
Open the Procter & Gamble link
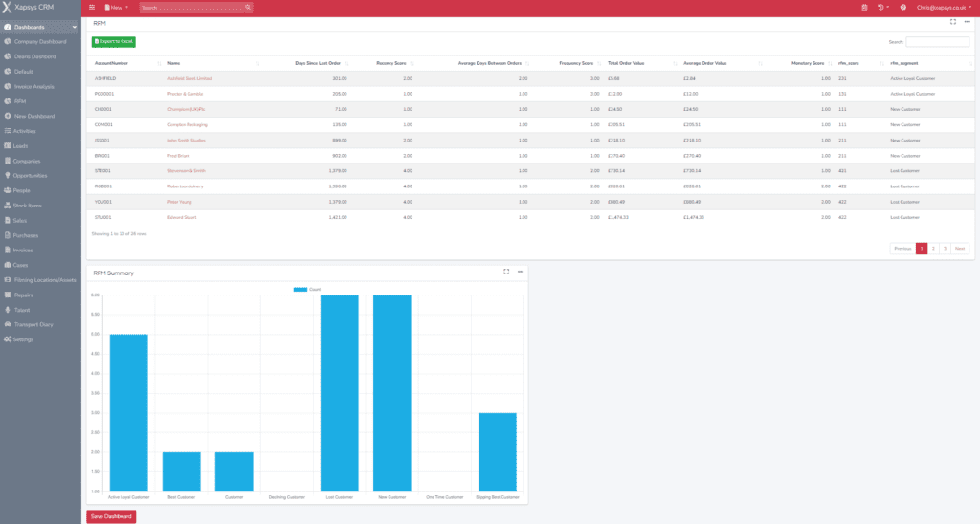tap(185, 94)
